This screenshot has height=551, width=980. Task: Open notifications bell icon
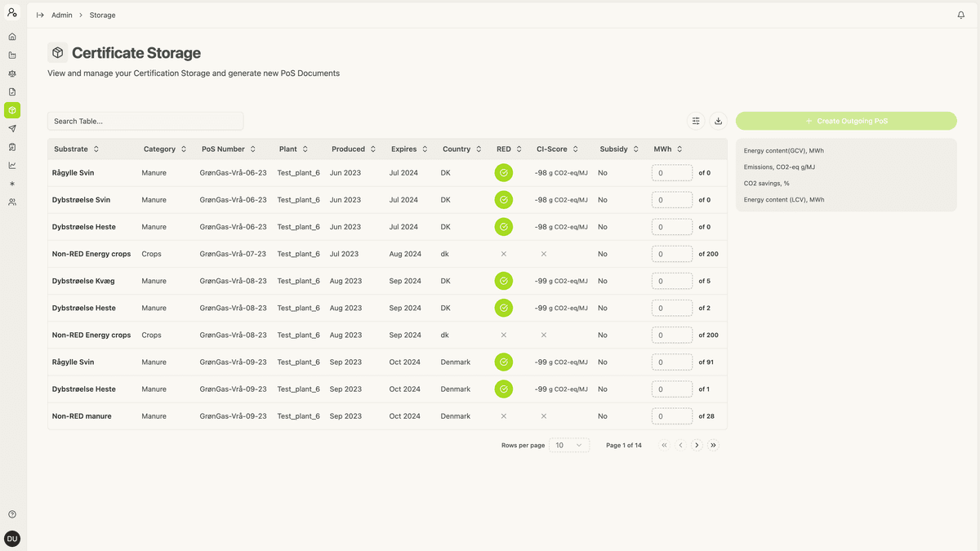pos(960,15)
